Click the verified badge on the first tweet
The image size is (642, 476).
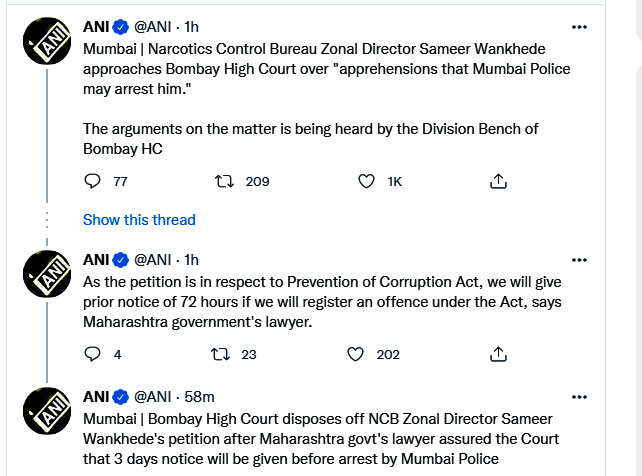(x=119, y=28)
